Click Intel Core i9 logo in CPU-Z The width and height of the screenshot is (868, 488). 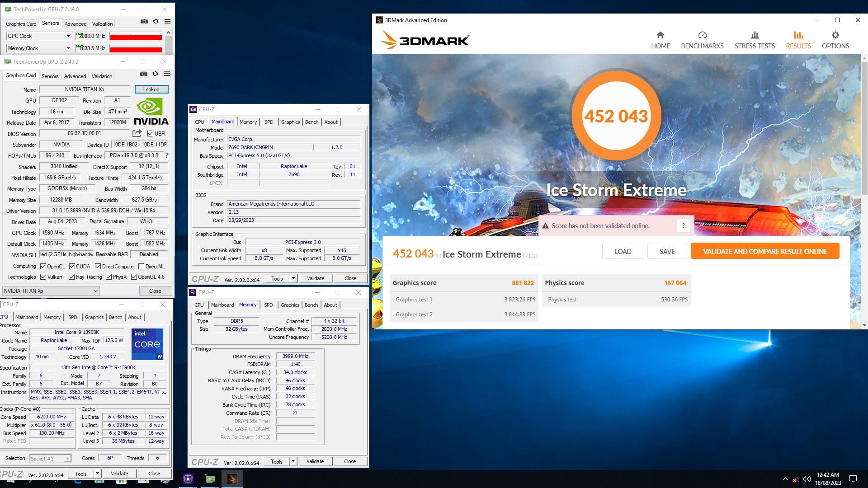coord(147,344)
